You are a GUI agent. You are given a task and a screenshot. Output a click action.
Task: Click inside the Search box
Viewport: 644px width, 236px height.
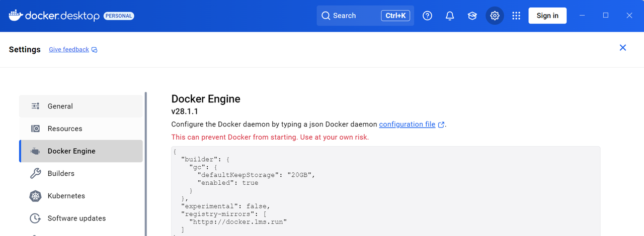[355, 16]
